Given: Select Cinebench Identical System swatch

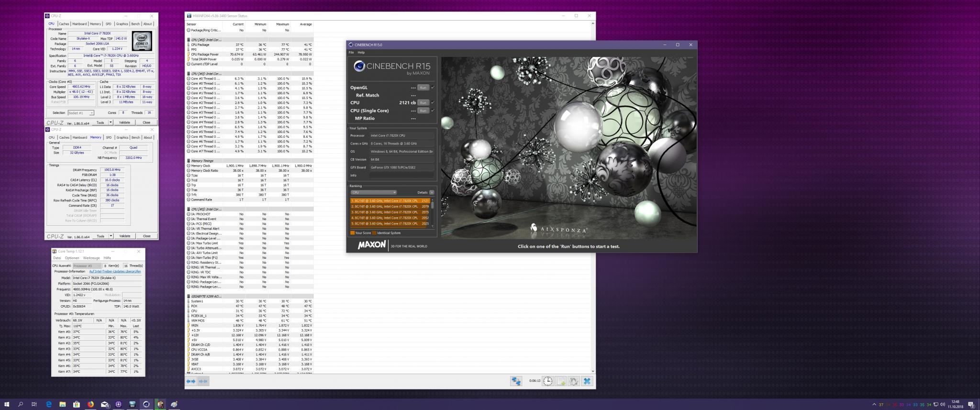Looking at the screenshot, I should pyautogui.click(x=375, y=233).
